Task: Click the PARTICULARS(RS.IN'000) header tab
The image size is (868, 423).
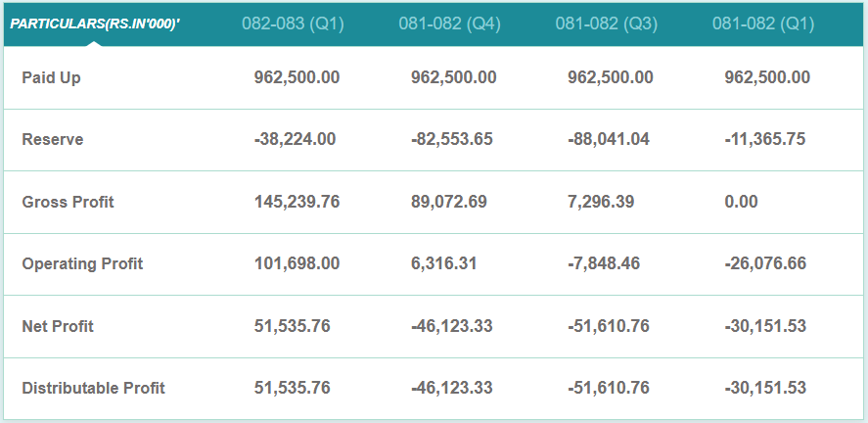Action: pyautogui.click(x=95, y=23)
